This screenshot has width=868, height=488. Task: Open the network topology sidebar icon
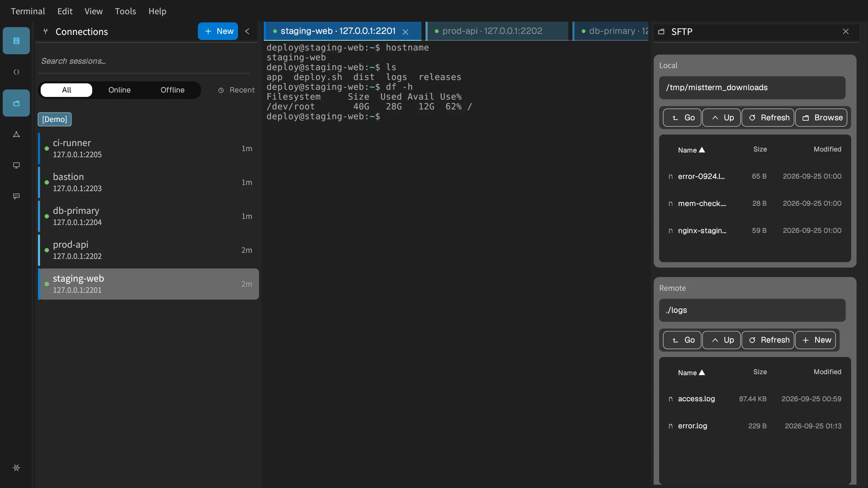pos(16,134)
